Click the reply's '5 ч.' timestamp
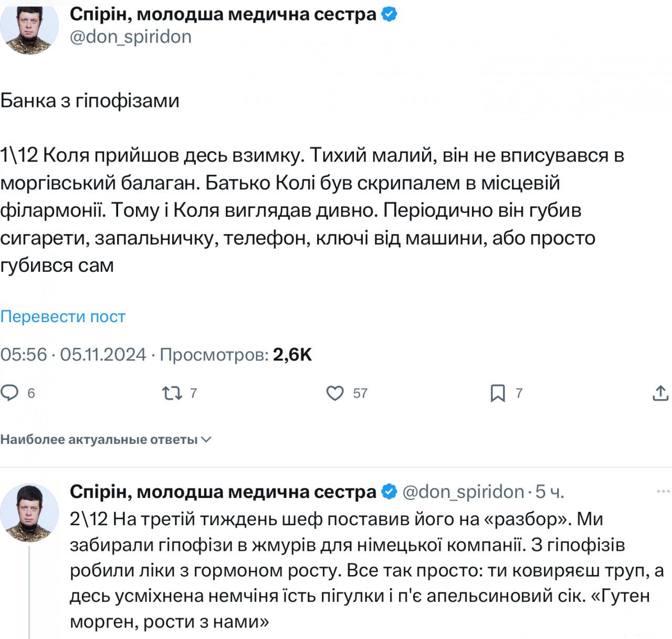Image resolution: width=672 pixels, height=639 pixels. click(x=550, y=492)
